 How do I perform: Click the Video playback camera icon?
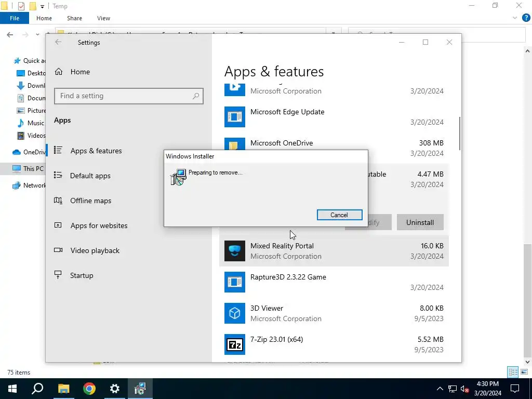coord(58,250)
